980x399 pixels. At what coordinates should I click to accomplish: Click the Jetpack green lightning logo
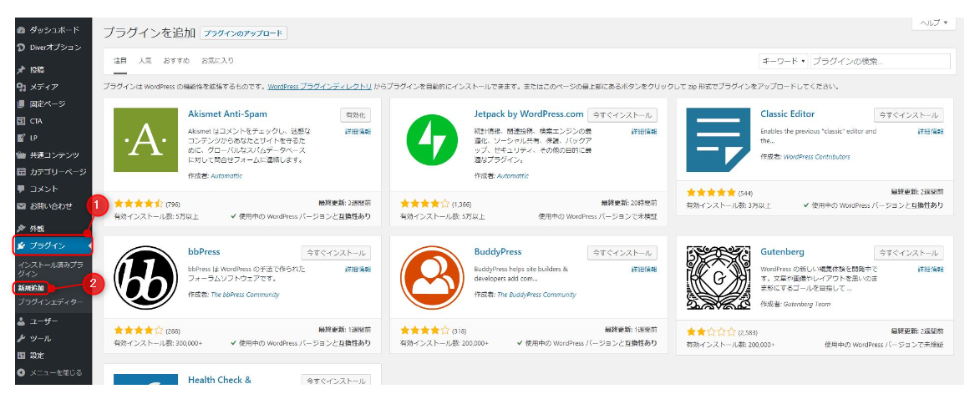coord(432,139)
